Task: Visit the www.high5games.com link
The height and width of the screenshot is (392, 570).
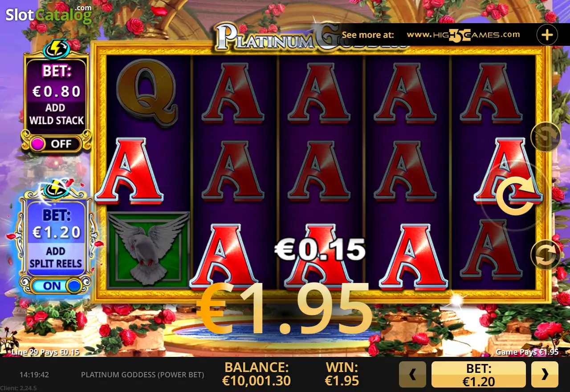Action: pos(464,35)
